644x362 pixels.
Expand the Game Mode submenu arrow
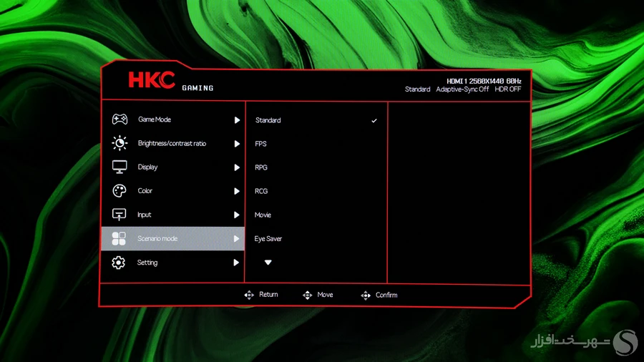coord(237,120)
